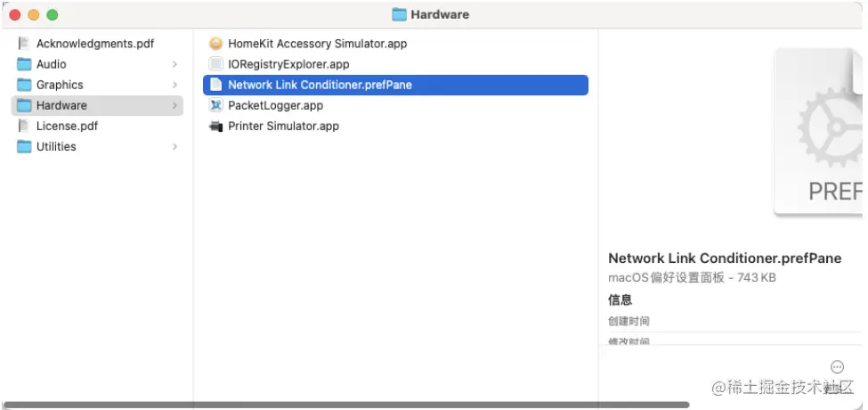
Task: Select the IORegistryExplorer.app icon
Action: click(x=216, y=63)
